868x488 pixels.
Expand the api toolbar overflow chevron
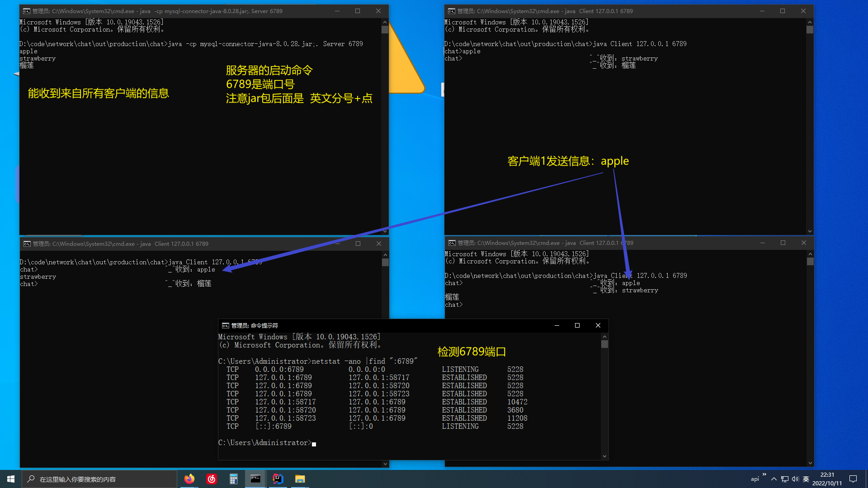click(764, 474)
